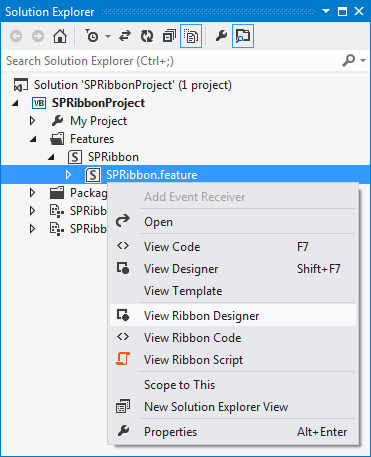Select View Template menu entry
This screenshot has width=371, height=457.
[x=233, y=291]
